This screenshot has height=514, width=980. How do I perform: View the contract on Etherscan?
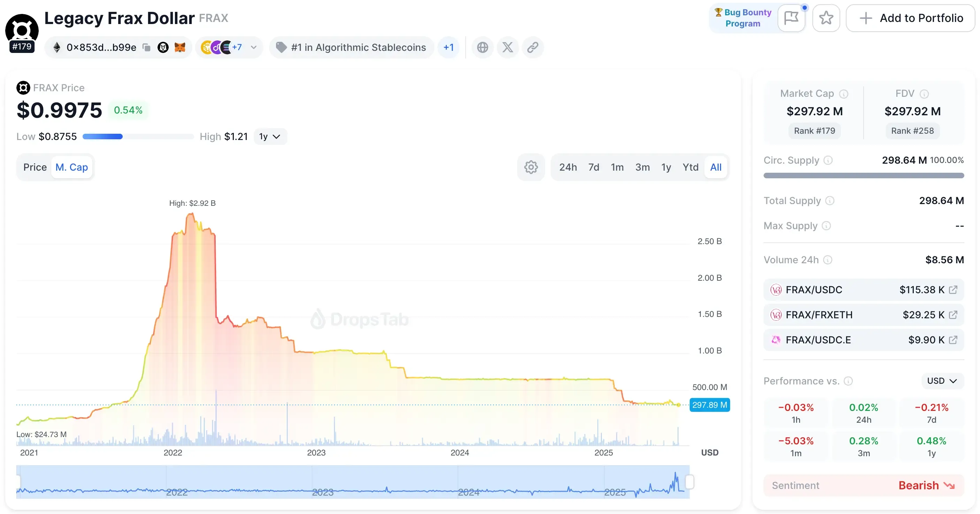163,47
